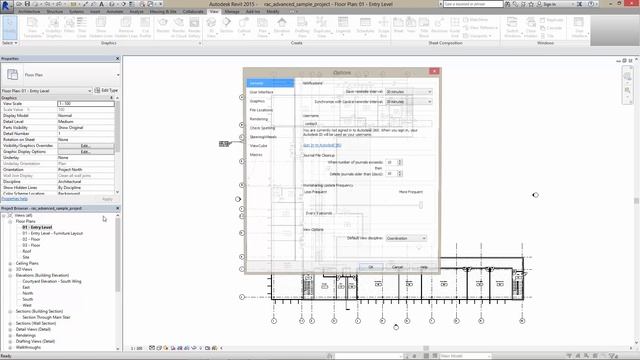Click the Drafting View icon
The image size is (640, 360).
(x=302, y=27)
